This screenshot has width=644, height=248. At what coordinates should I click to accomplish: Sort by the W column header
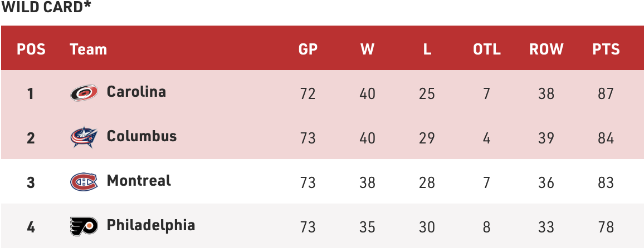coord(367,49)
